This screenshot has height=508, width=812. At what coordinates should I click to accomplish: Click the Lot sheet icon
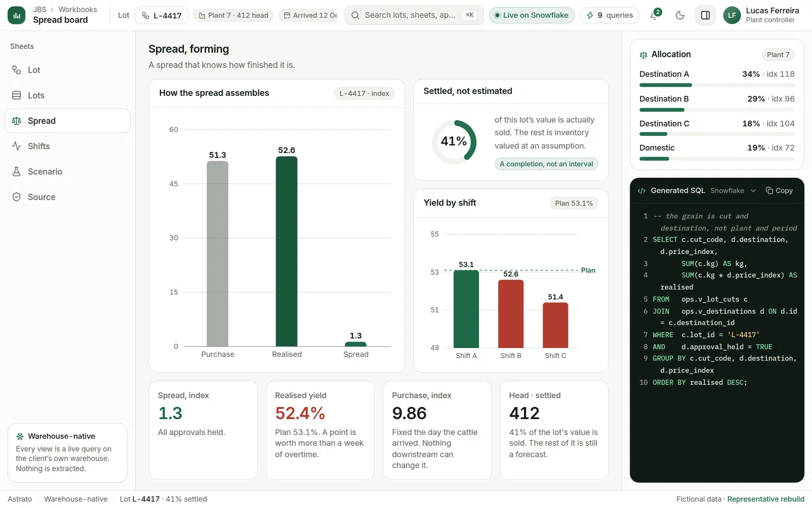16,70
